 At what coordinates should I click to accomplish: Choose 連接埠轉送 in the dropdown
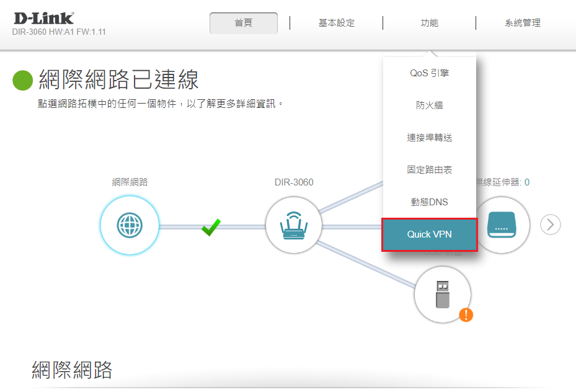(429, 138)
